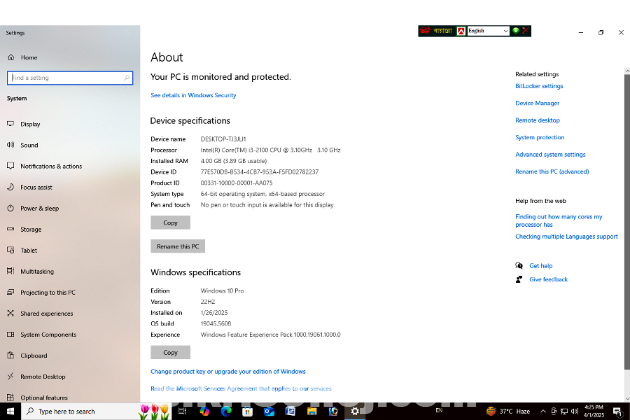The height and width of the screenshot is (420, 630).
Task: Copy the device specifications
Action: pos(170,223)
